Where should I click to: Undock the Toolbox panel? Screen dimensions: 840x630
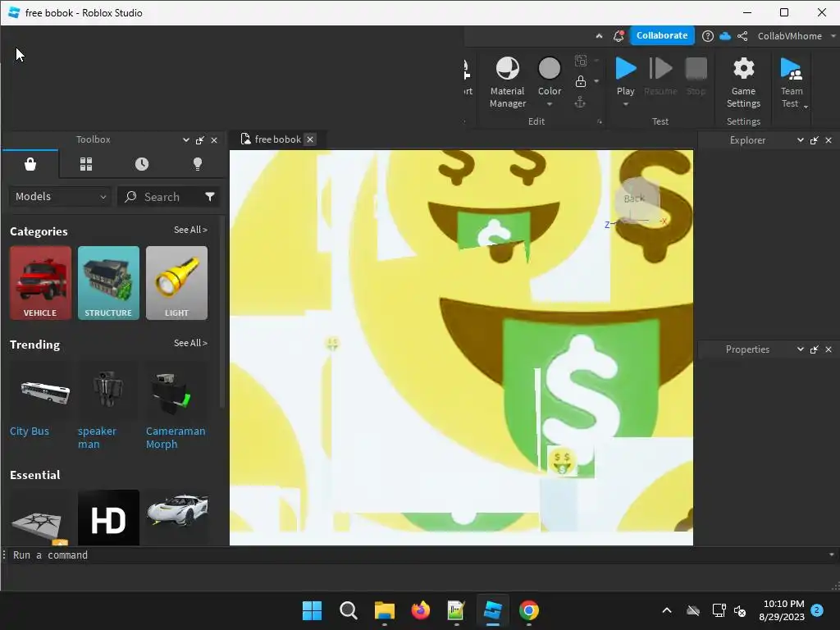tap(200, 140)
